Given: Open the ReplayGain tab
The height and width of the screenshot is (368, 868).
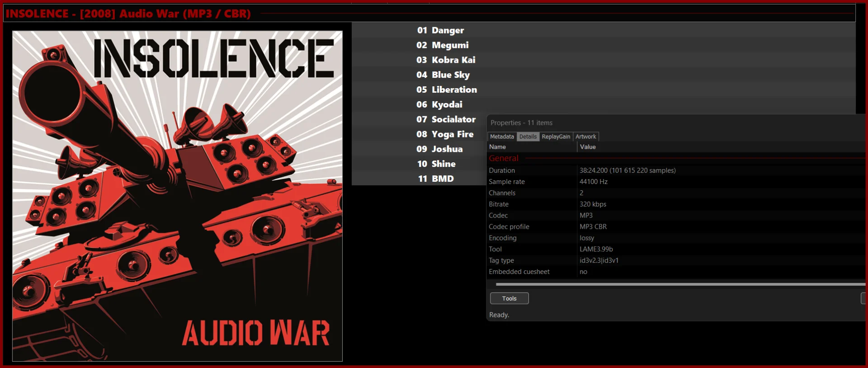Looking at the screenshot, I should [556, 137].
